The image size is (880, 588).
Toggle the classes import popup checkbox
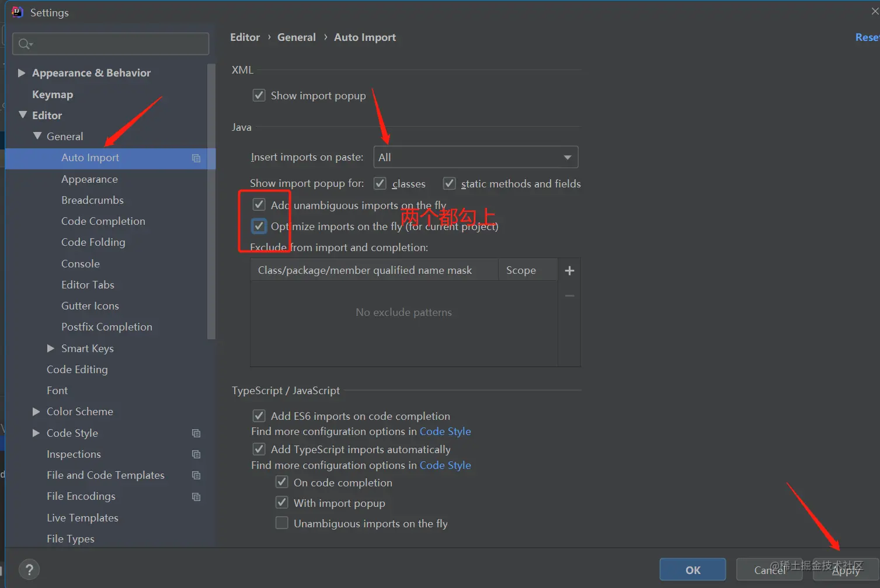pyautogui.click(x=380, y=183)
